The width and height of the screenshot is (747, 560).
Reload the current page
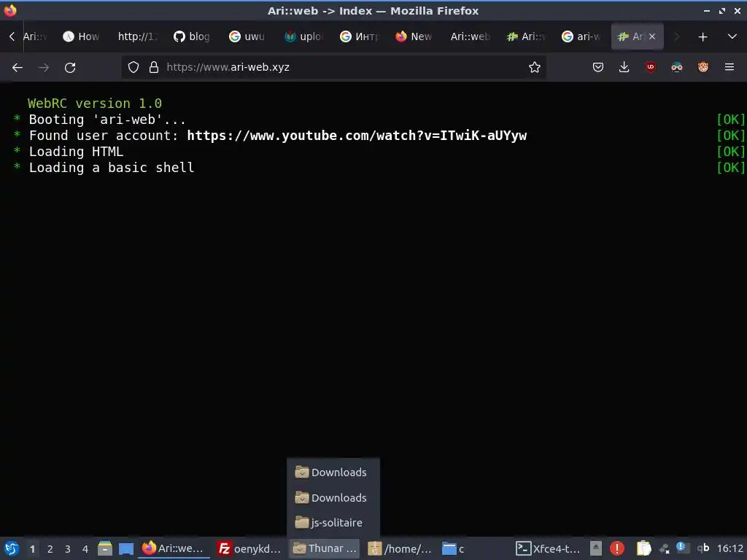point(70,68)
